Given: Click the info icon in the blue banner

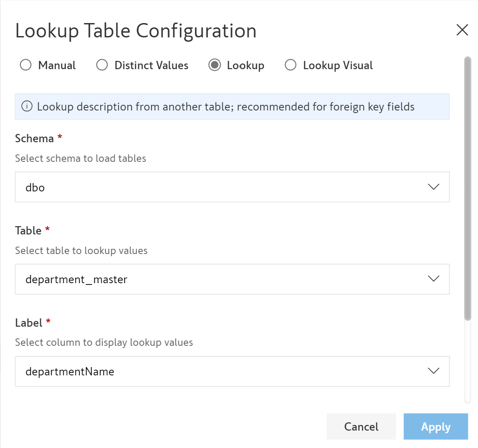Looking at the screenshot, I should tap(27, 107).
